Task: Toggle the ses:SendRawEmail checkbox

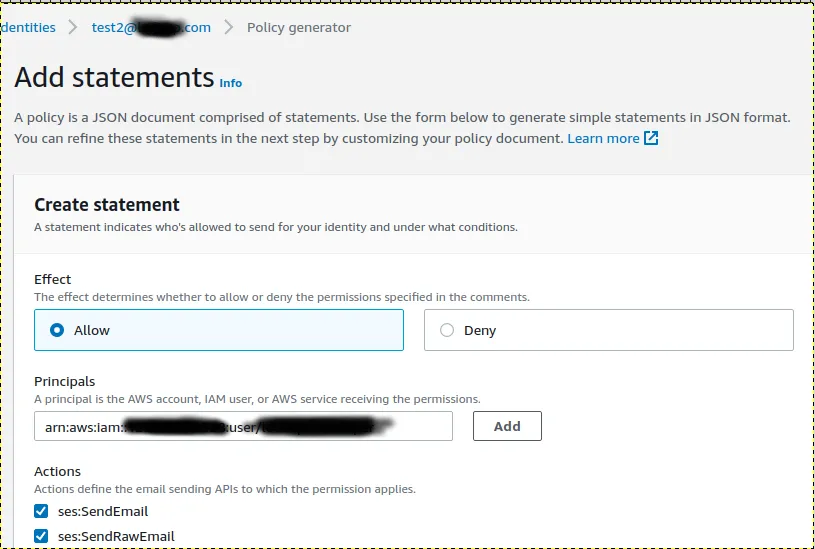Action: tap(41, 536)
